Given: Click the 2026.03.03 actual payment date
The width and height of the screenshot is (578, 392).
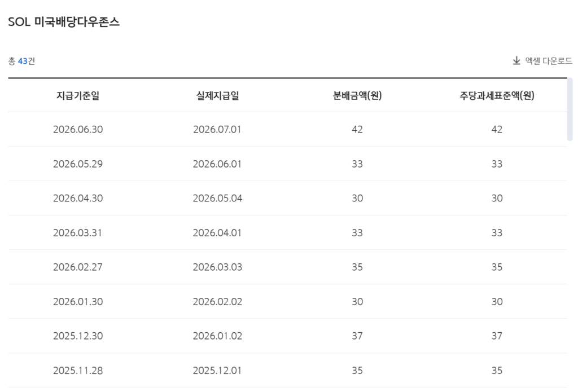Looking at the screenshot, I should (x=217, y=267).
